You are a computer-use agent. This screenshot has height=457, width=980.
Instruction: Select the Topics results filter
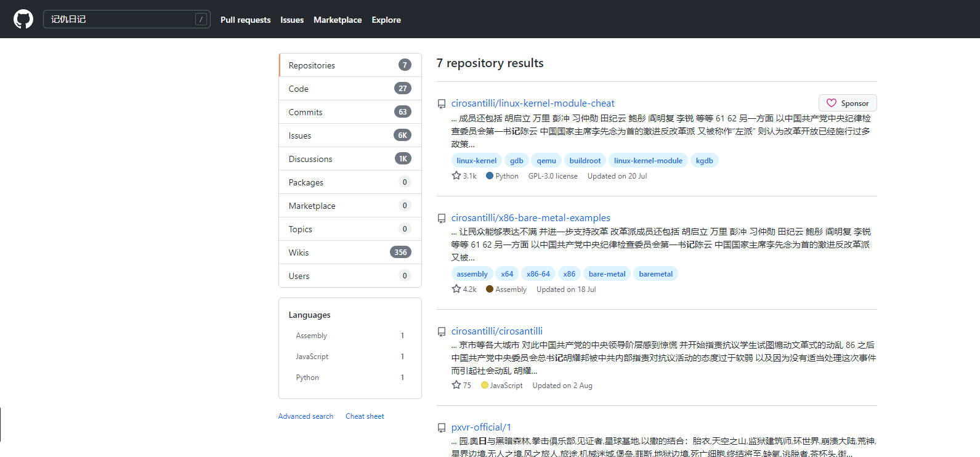pos(350,229)
